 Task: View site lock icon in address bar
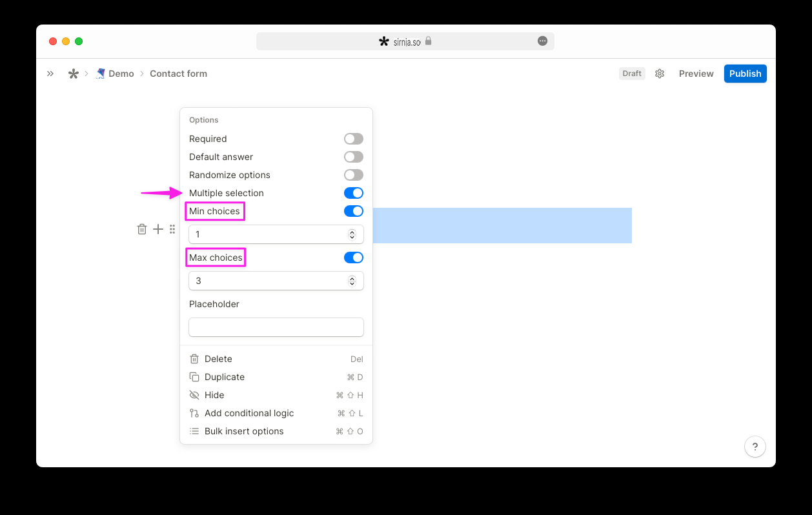tap(428, 41)
